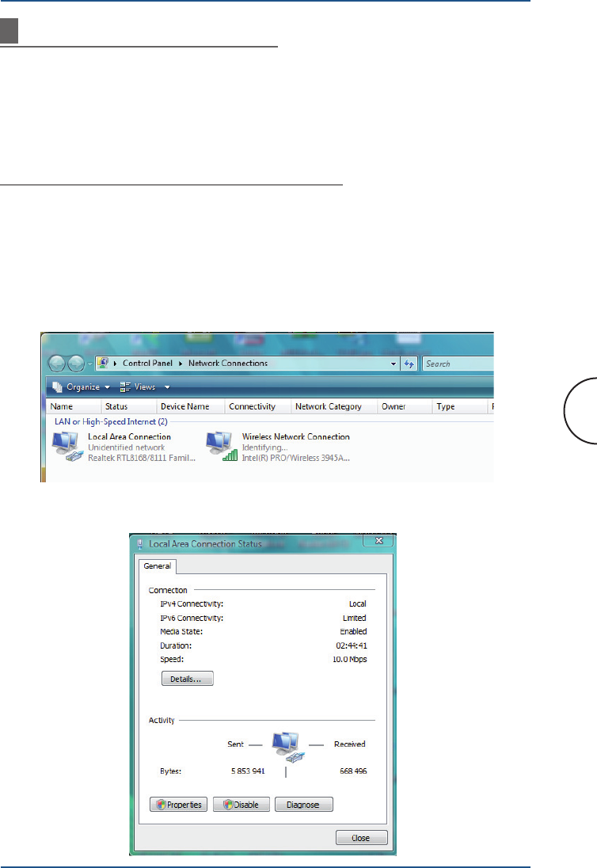
Task: Click the 'IPv6 Connectivity:' label
Action: coord(192,618)
